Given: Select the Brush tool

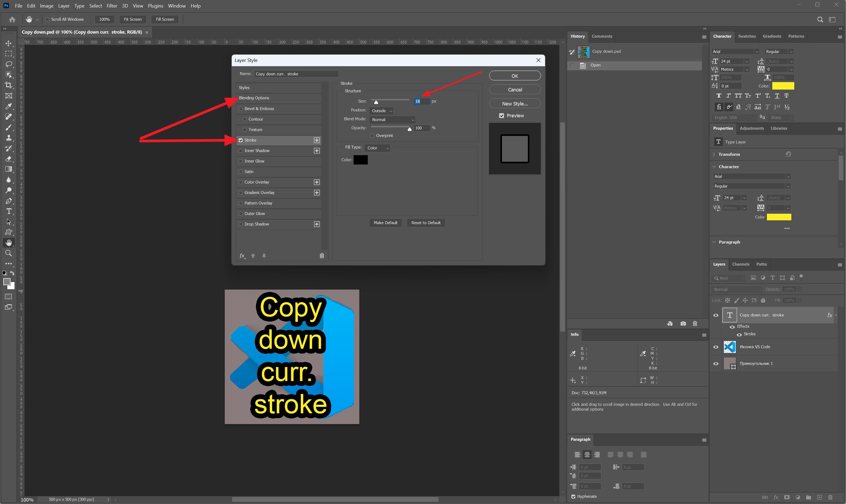Looking at the screenshot, I should [9, 127].
